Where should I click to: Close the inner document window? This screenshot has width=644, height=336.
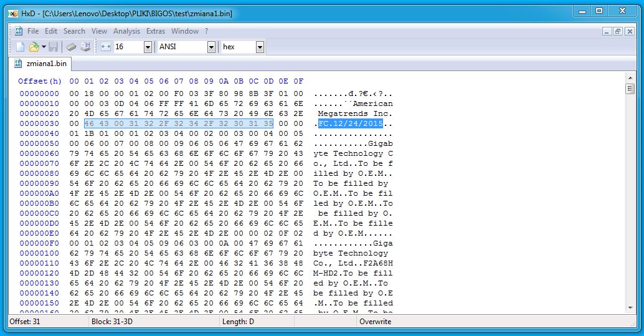[x=629, y=31]
